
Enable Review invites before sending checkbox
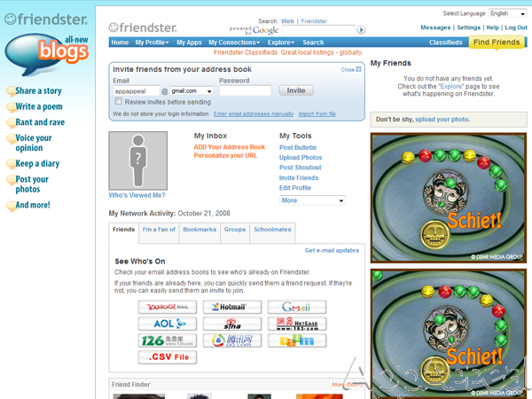(118, 102)
